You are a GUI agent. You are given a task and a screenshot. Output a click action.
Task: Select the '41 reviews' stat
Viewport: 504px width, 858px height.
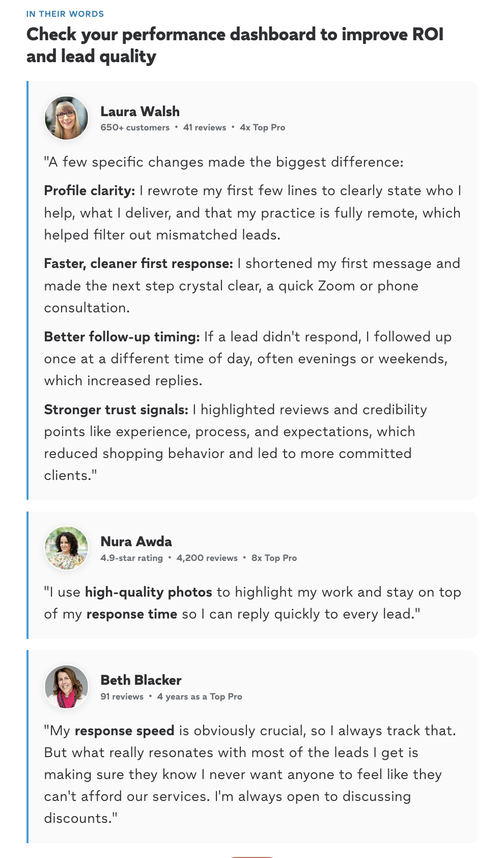point(205,127)
